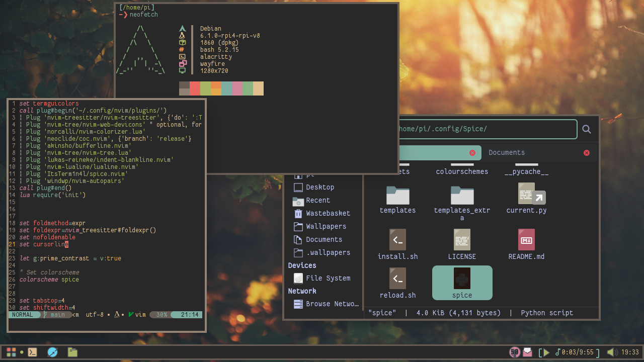Click the volume speaker icon in the tray
The width and height of the screenshot is (644, 362).
click(x=612, y=352)
